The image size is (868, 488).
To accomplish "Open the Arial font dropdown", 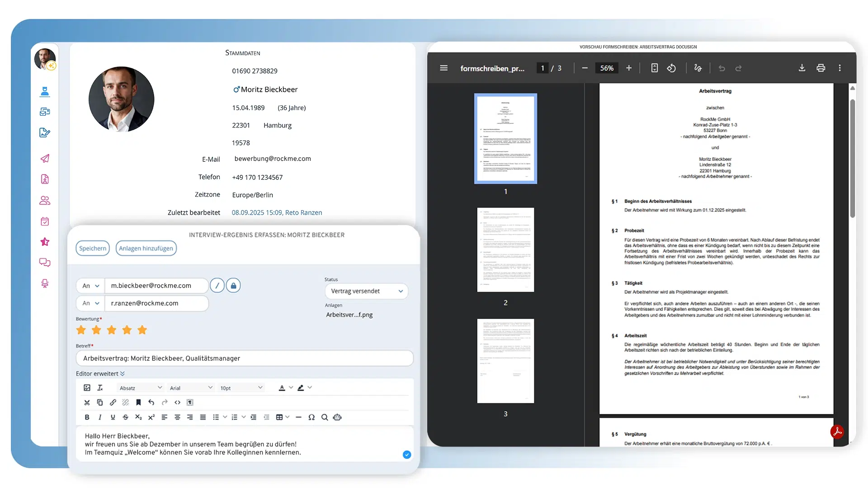I will click(x=191, y=388).
